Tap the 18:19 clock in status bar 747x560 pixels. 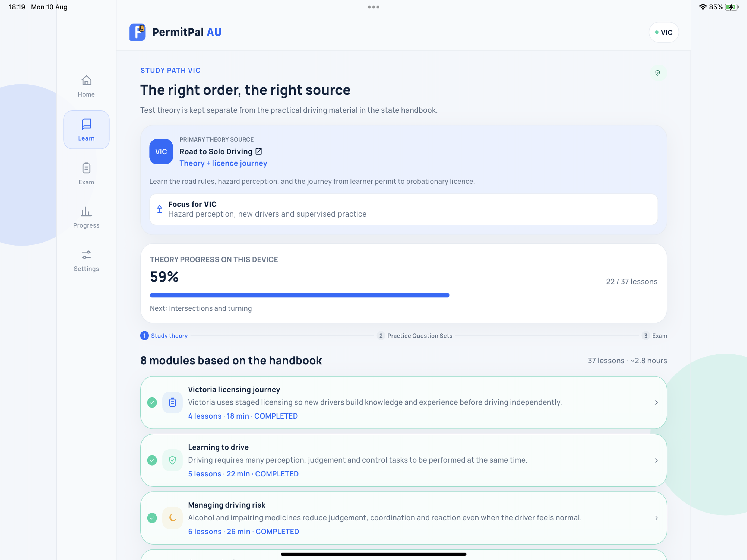17,7
